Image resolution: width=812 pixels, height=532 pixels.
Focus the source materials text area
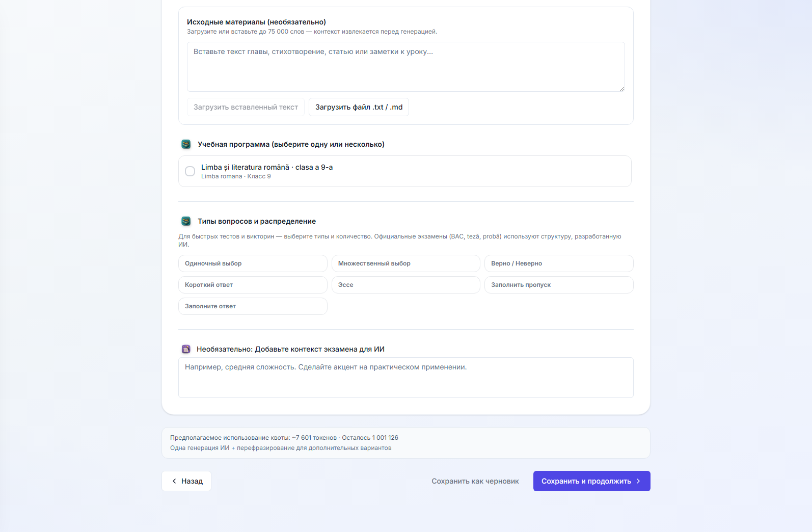click(406, 67)
